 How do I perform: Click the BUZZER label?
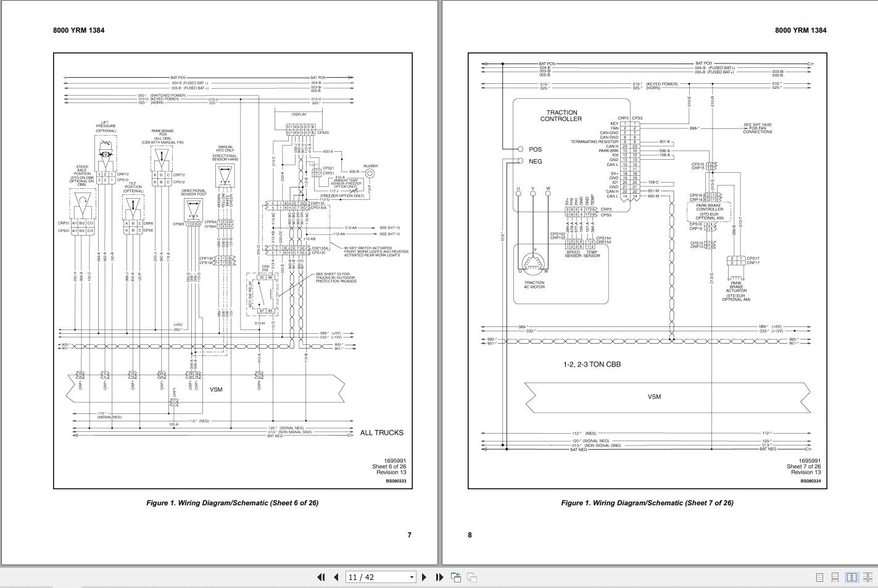coord(370,166)
